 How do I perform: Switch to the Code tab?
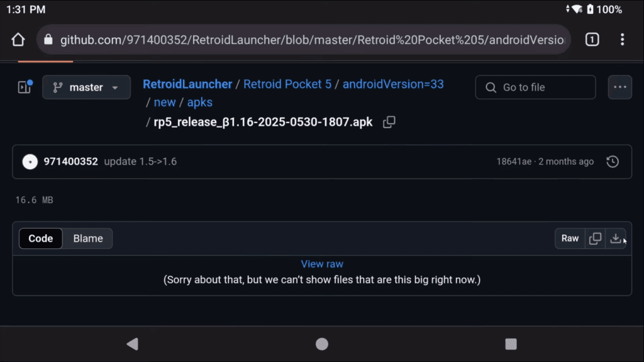tap(41, 238)
